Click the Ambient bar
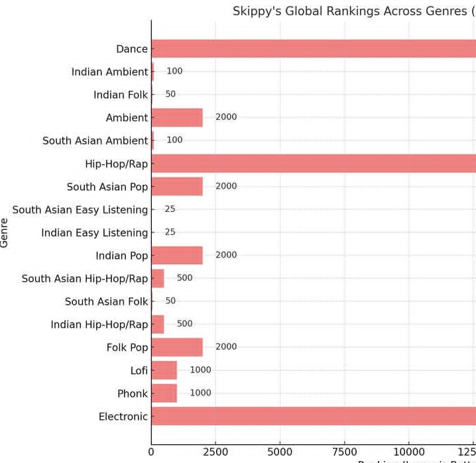 pos(177,118)
